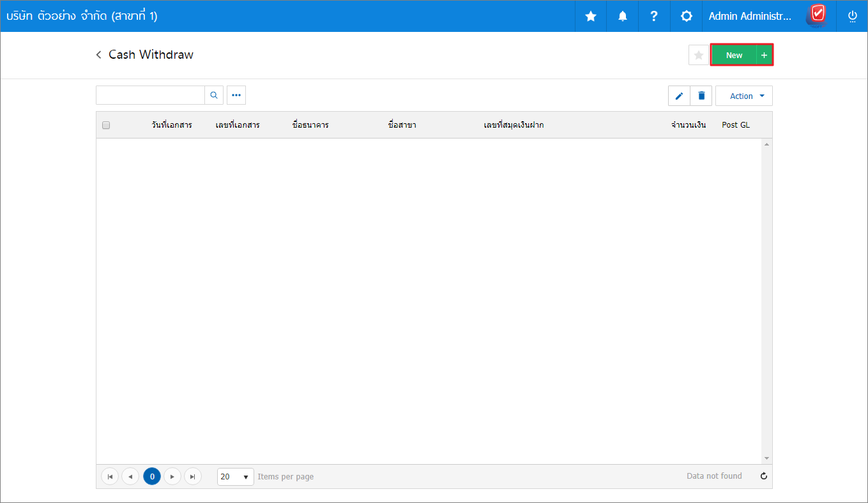Click the scrollbar up arrow
This screenshot has width=868, height=503.
click(x=767, y=144)
